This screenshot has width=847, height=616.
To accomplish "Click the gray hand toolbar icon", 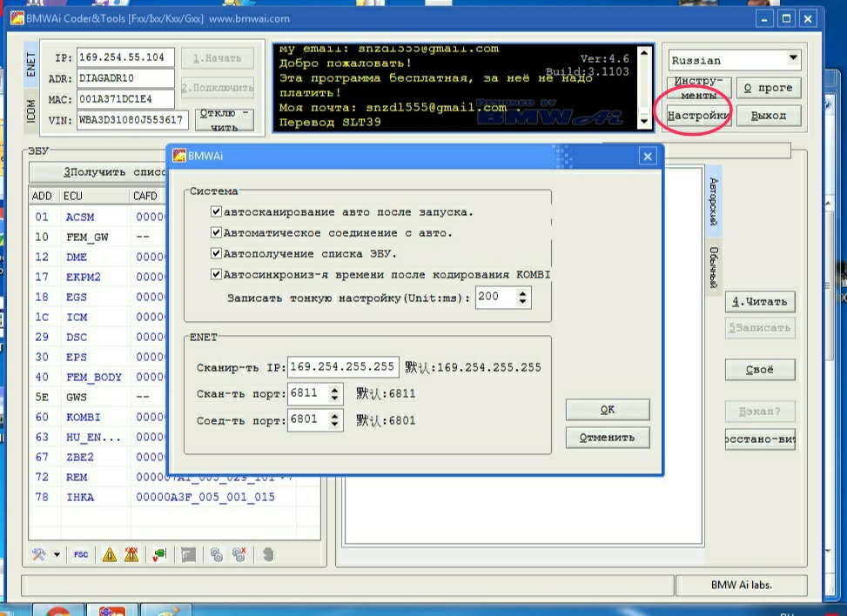I will tap(268, 554).
